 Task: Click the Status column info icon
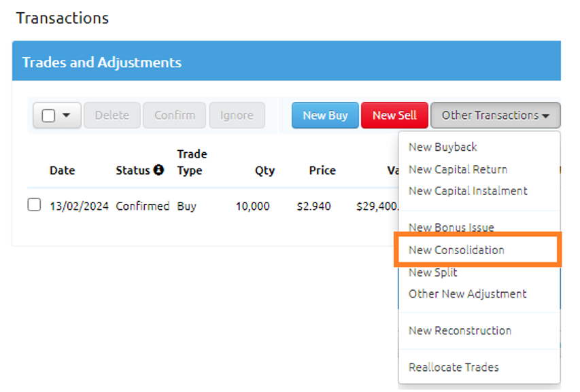pyautogui.click(x=158, y=171)
